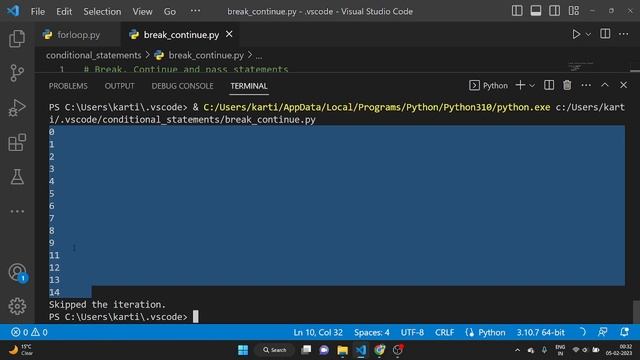This screenshot has width=640, height=360.
Task: Close the break_continue.py tab
Action: coord(229,34)
